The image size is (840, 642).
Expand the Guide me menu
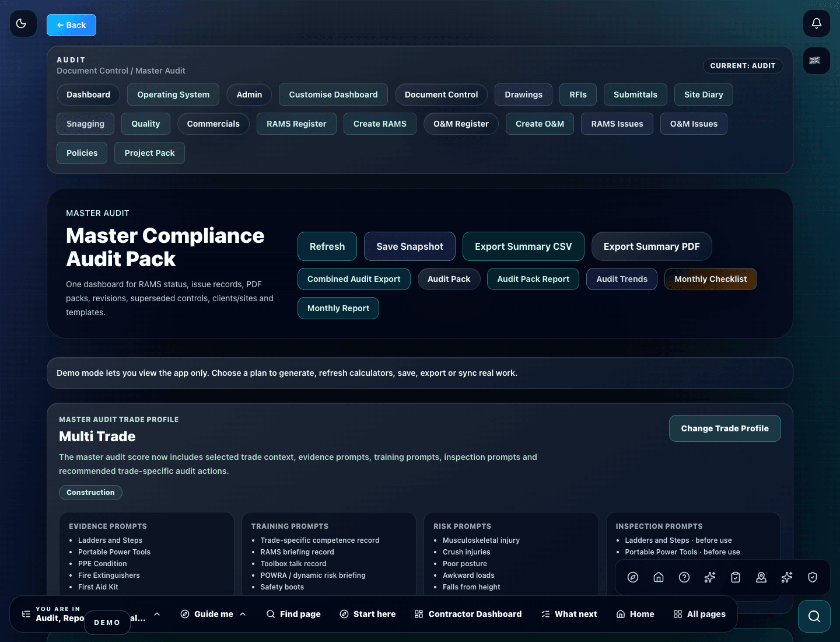(213, 614)
